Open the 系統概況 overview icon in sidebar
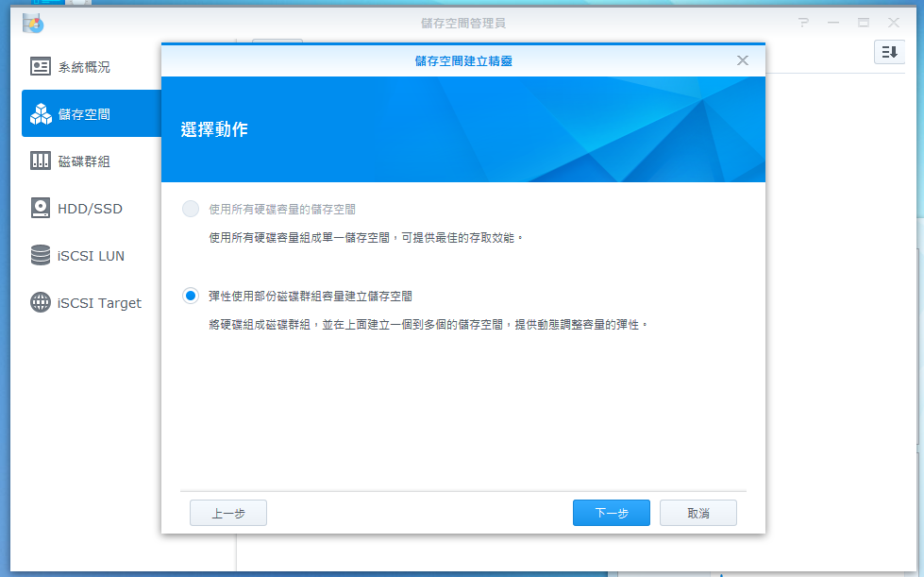 40,67
